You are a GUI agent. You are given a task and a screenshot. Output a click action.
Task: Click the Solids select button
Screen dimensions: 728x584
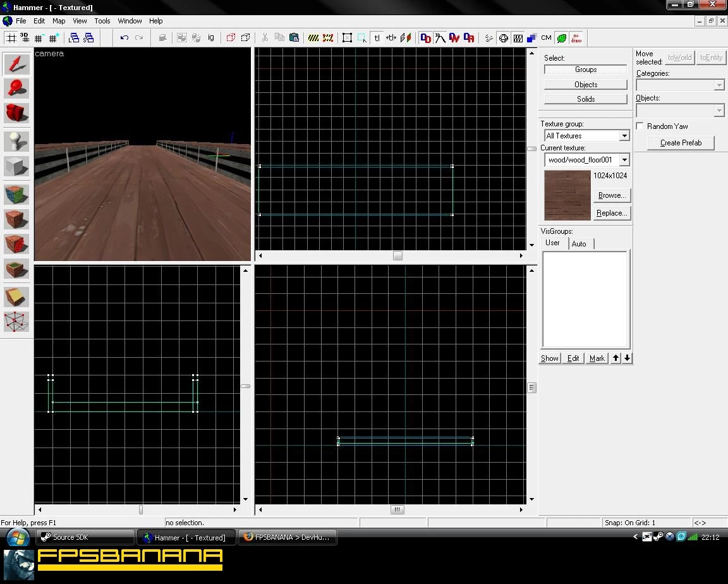pyautogui.click(x=585, y=99)
